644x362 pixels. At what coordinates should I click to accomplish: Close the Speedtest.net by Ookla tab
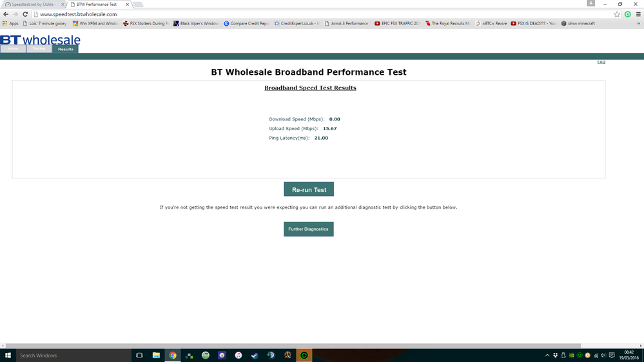[63, 5]
